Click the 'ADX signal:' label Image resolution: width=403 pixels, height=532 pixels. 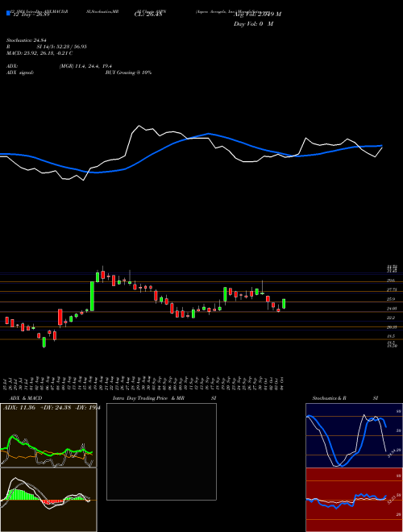pyautogui.click(x=20, y=73)
